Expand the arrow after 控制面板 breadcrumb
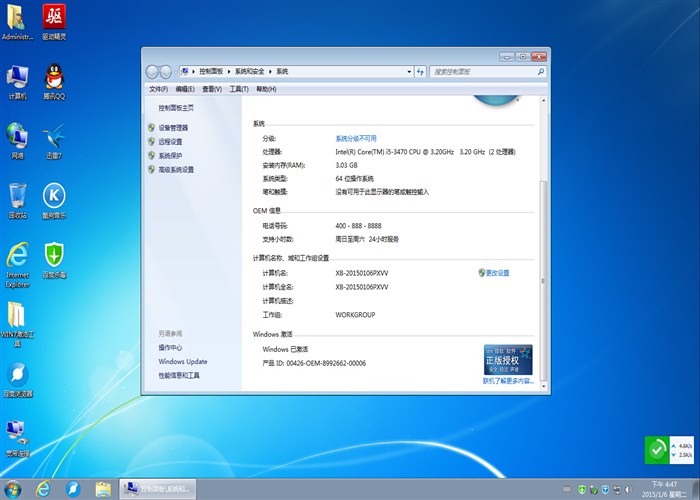The width and height of the screenshot is (700, 500). [231, 72]
